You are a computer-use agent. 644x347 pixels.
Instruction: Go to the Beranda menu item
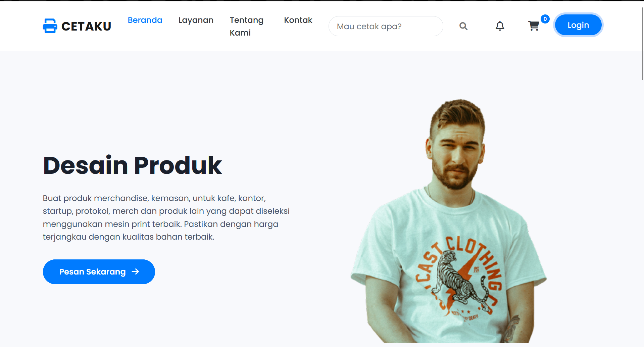click(145, 20)
